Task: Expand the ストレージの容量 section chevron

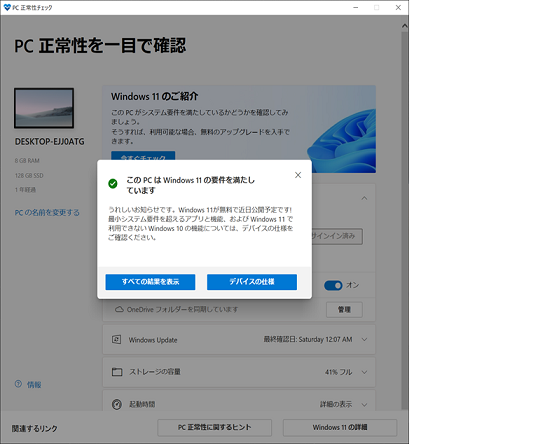Action: click(x=364, y=372)
